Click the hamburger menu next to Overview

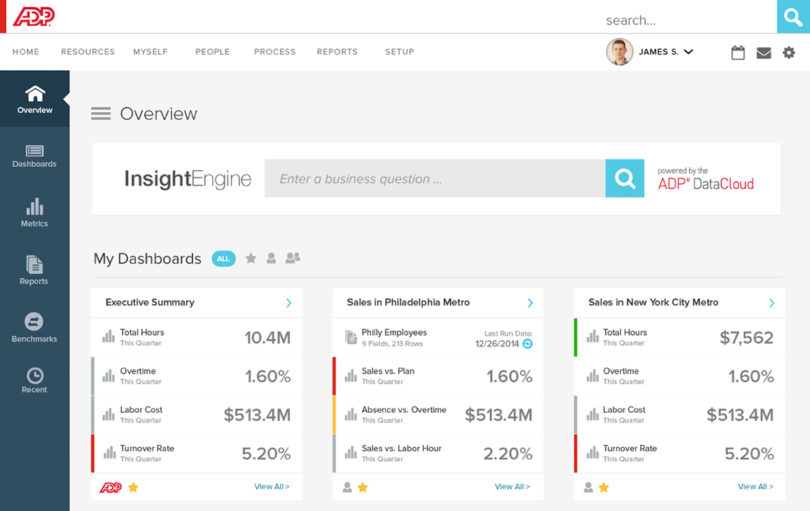pos(101,113)
